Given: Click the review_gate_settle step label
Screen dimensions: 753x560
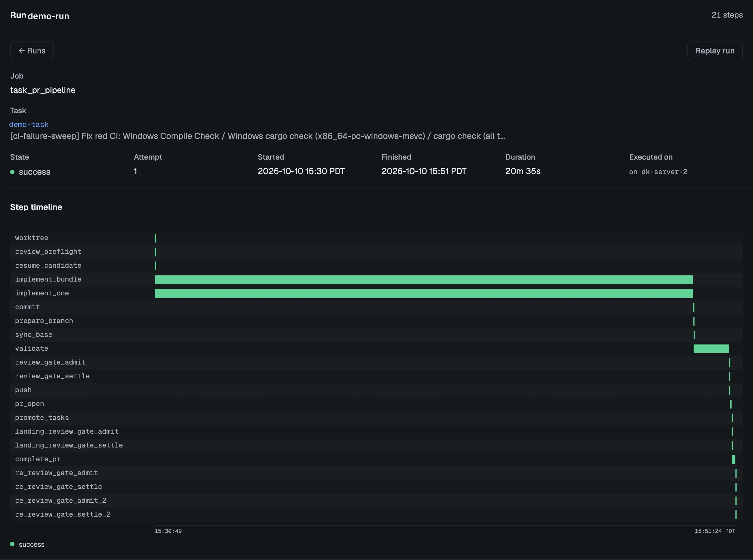Looking at the screenshot, I should point(52,376).
